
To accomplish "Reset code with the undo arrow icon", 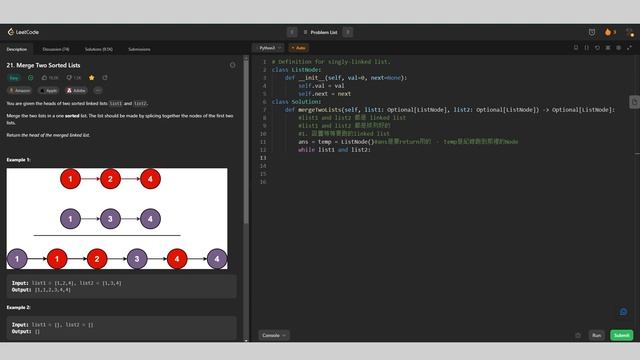I will pos(597,48).
